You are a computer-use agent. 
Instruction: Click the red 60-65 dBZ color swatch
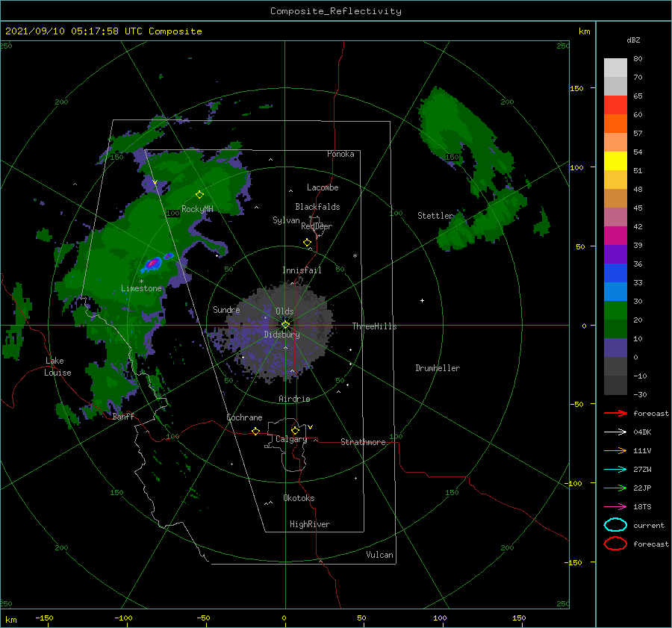click(615, 105)
